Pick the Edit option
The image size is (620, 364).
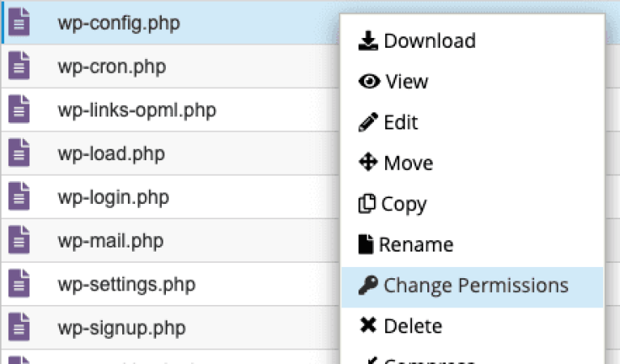pos(472,122)
